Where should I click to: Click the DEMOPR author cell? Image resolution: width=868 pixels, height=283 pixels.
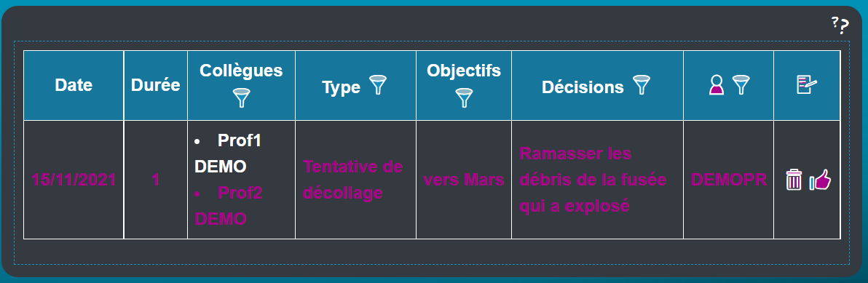tap(728, 180)
